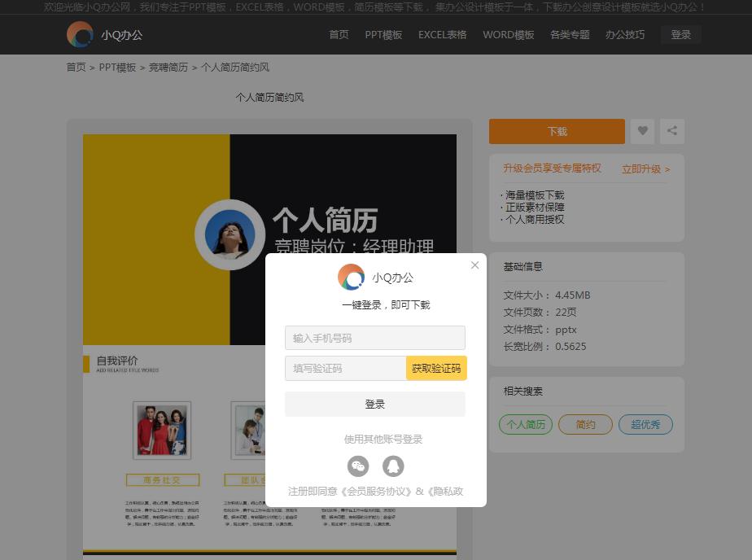752x560 pixels.
Task: Click the heart favorite icon
Action: point(642,131)
